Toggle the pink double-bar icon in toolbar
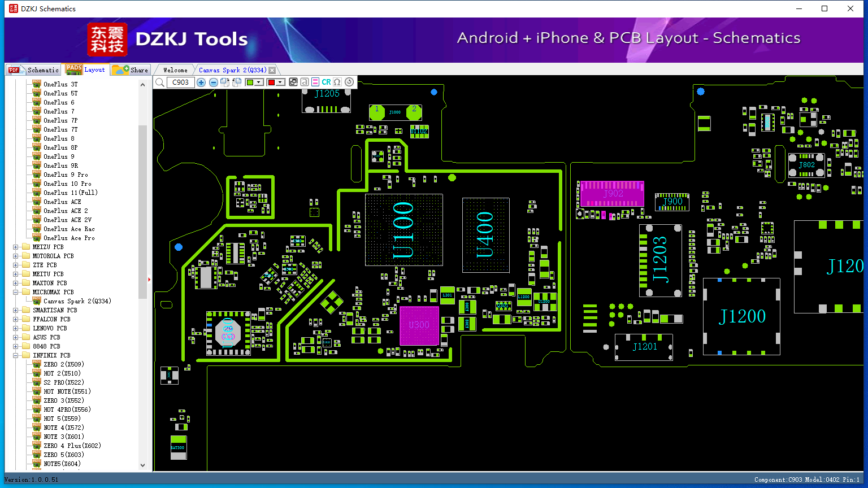 pyautogui.click(x=315, y=82)
